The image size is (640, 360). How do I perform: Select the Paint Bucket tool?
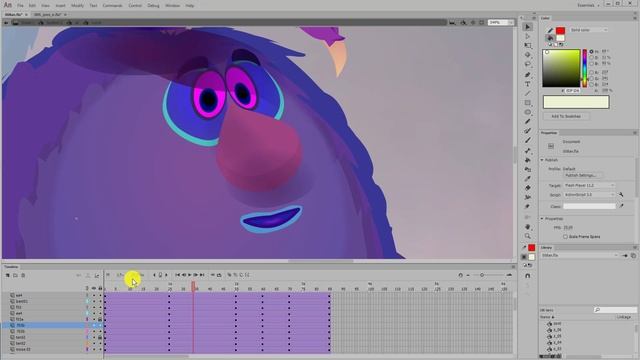[x=527, y=160]
